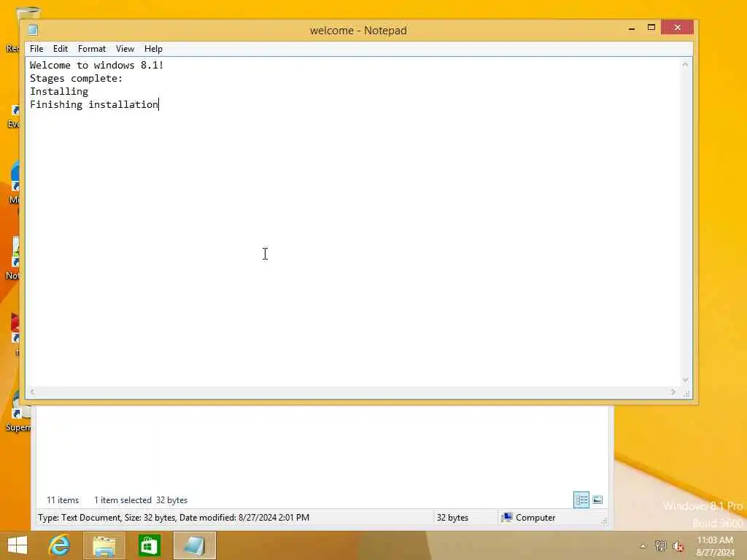This screenshot has height=560, width=747.
Task: Open the Edit menu in Notepad
Action: tap(61, 49)
